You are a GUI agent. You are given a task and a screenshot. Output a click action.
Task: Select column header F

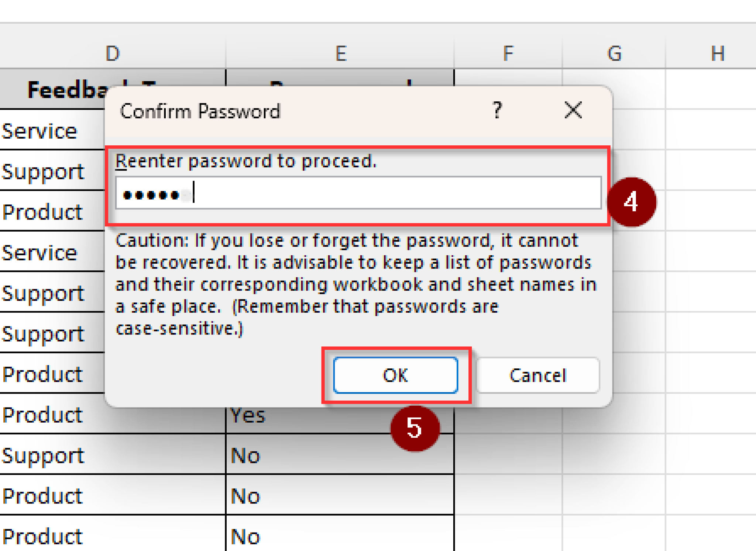pyautogui.click(x=508, y=53)
